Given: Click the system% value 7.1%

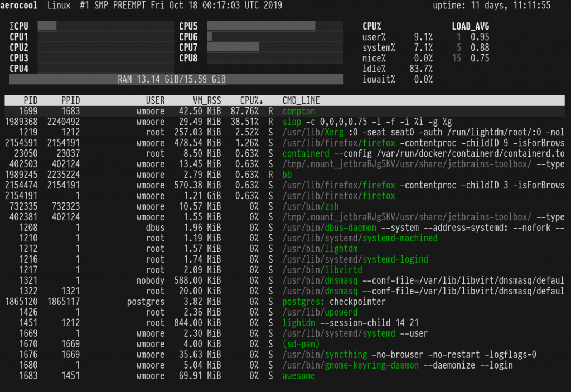Looking at the screenshot, I should click(423, 47).
